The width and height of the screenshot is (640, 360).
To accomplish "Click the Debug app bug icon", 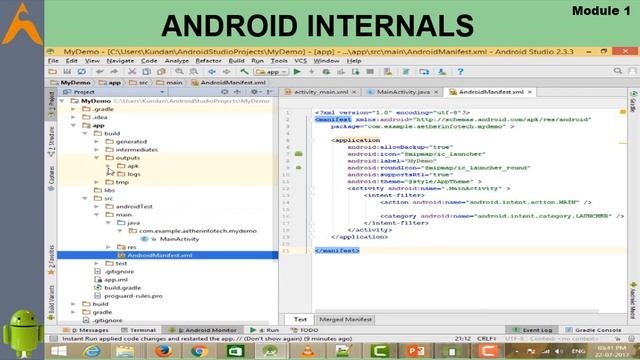I will coord(326,72).
